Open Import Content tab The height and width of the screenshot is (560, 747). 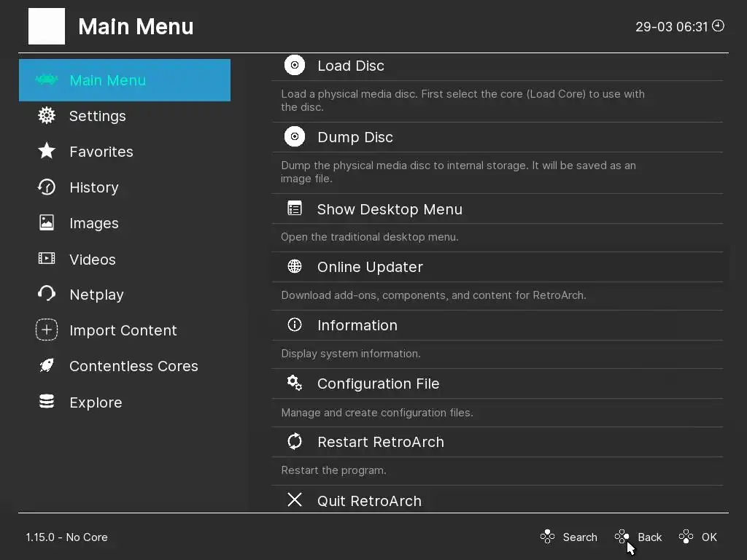[124, 330]
